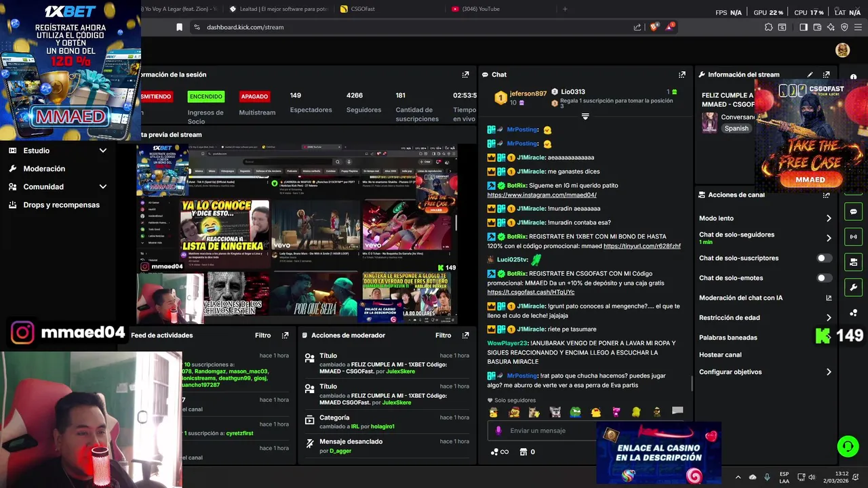Click the dashboard.kick.com/stream address bar

pos(245,27)
